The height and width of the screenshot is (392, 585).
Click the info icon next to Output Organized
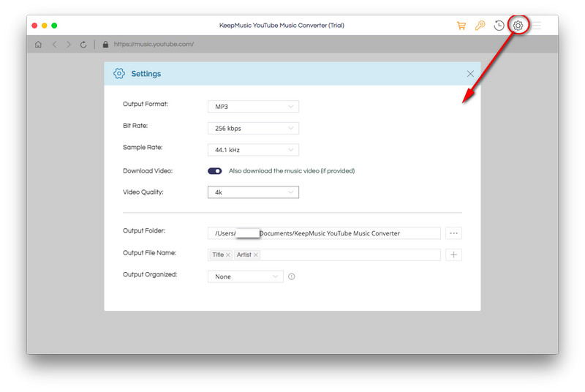[x=291, y=276]
